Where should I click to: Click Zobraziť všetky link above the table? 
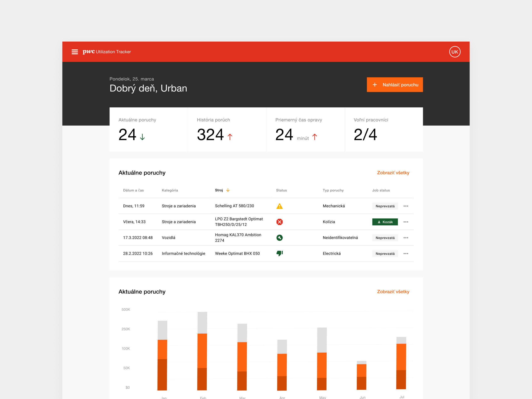[x=393, y=173]
